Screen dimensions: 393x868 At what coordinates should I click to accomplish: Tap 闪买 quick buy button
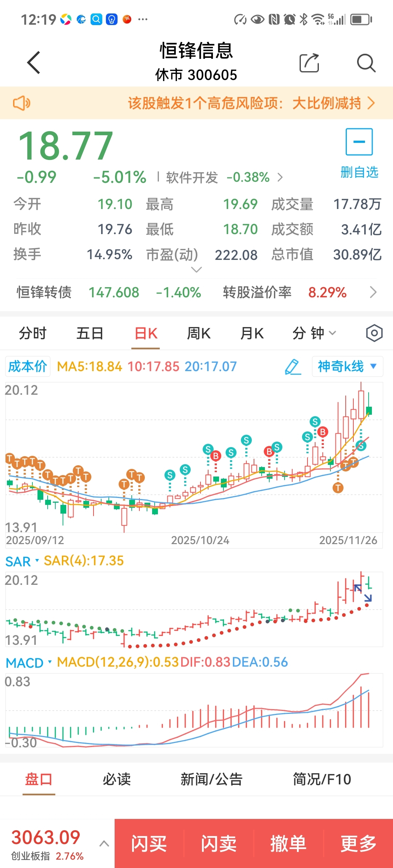click(149, 843)
